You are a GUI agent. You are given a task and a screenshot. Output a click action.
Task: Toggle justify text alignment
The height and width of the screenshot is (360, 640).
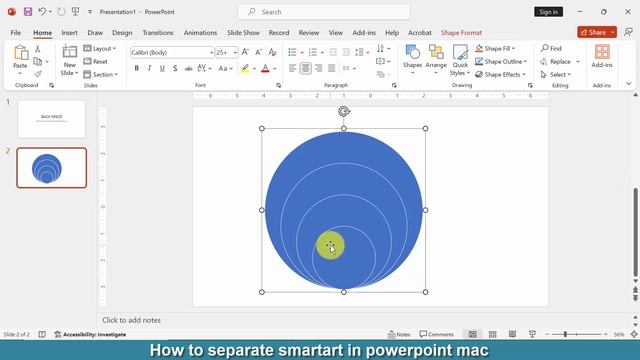tap(331, 69)
